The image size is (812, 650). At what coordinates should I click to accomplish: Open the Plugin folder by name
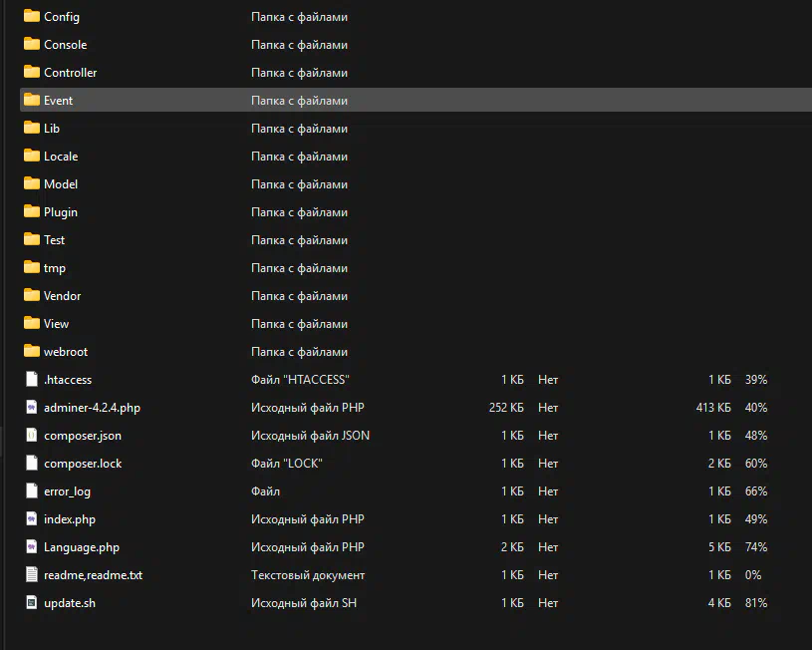click(60, 212)
